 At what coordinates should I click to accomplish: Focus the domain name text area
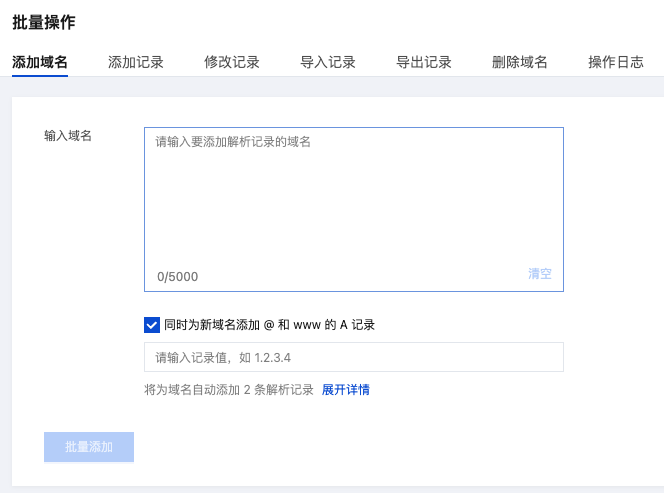click(x=353, y=200)
